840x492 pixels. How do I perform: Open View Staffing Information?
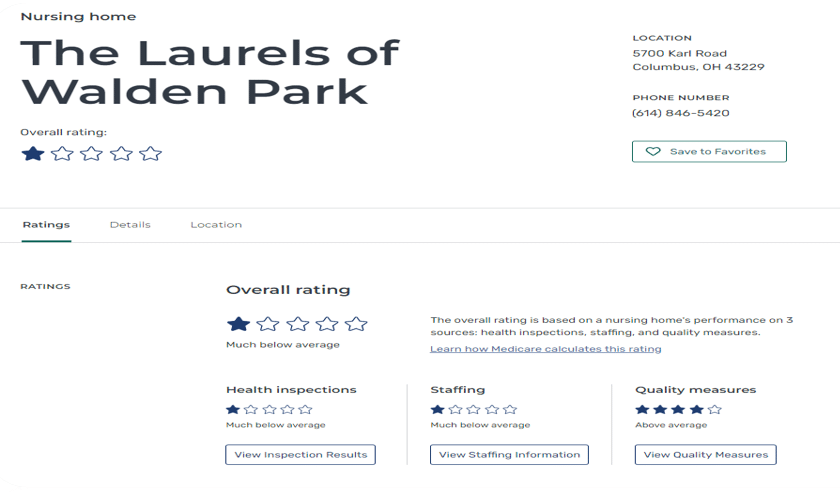click(x=509, y=454)
